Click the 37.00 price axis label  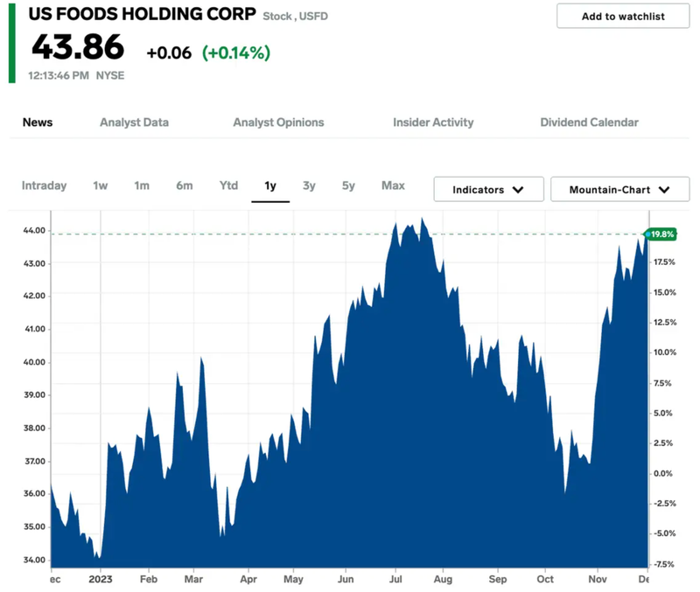[x=35, y=462]
